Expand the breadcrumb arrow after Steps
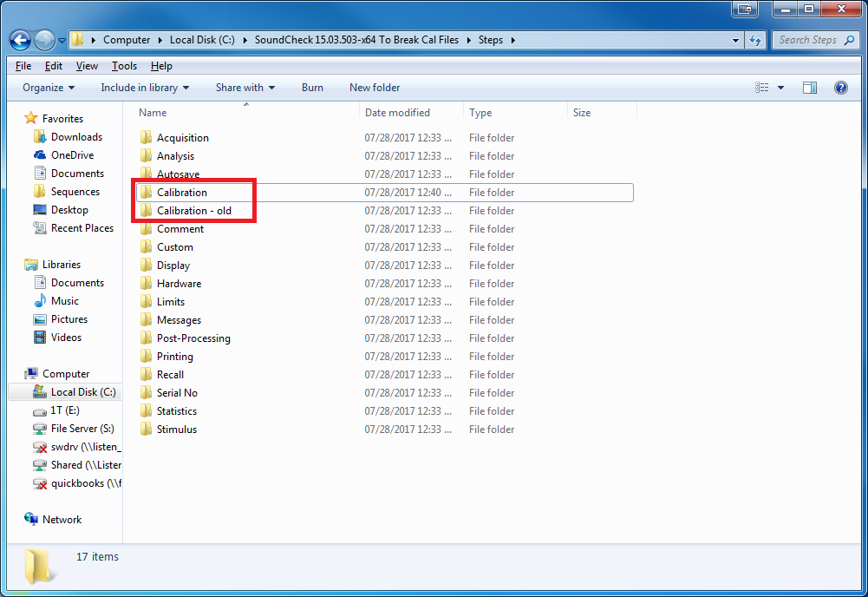Viewport: 868px width, 597px height. click(513, 40)
